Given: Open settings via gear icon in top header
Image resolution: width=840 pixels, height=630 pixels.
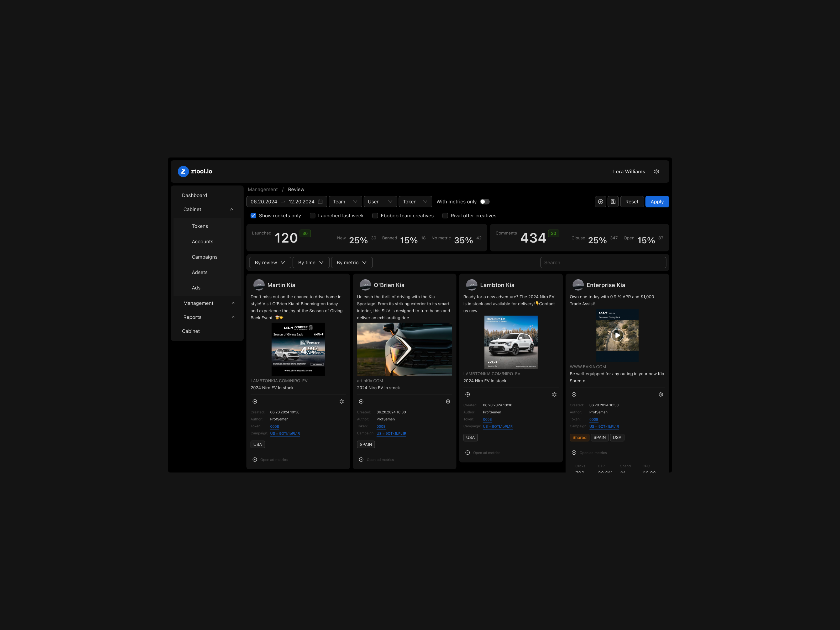Looking at the screenshot, I should pos(657,171).
